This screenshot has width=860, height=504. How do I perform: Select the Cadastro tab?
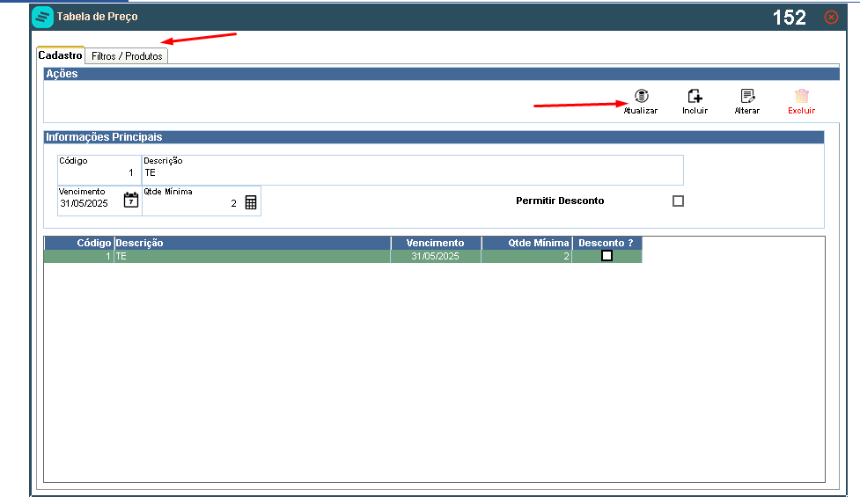pos(61,55)
